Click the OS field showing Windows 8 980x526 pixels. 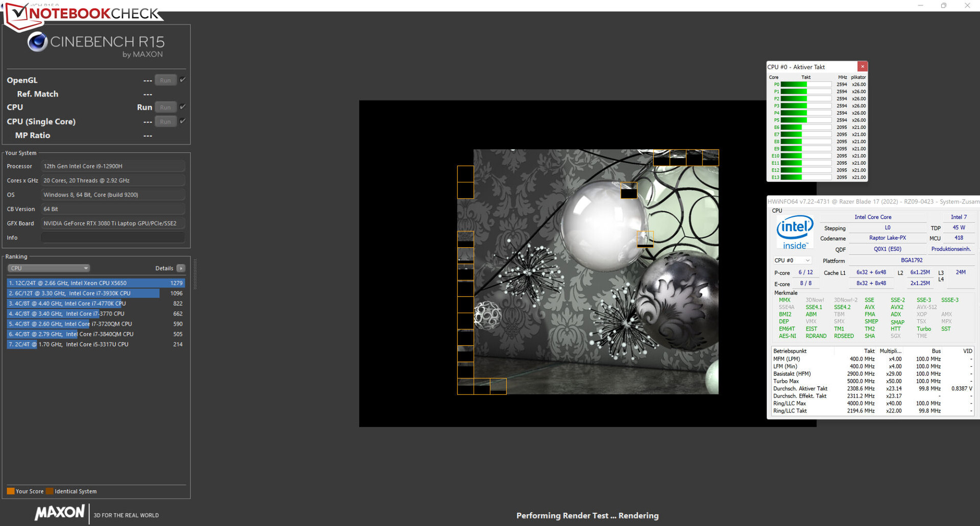(113, 195)
